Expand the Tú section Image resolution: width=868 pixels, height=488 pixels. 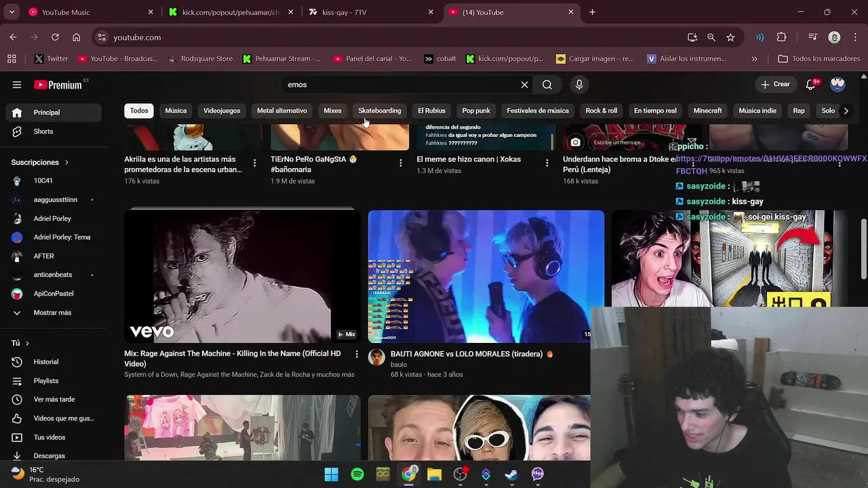pos(20,344)
